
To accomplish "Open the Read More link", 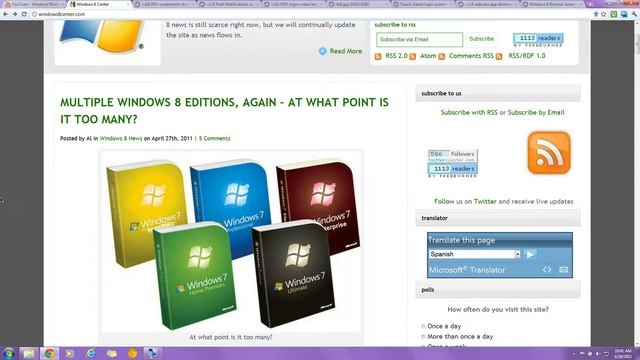I will pyautogui.click(x=346, y=51).
